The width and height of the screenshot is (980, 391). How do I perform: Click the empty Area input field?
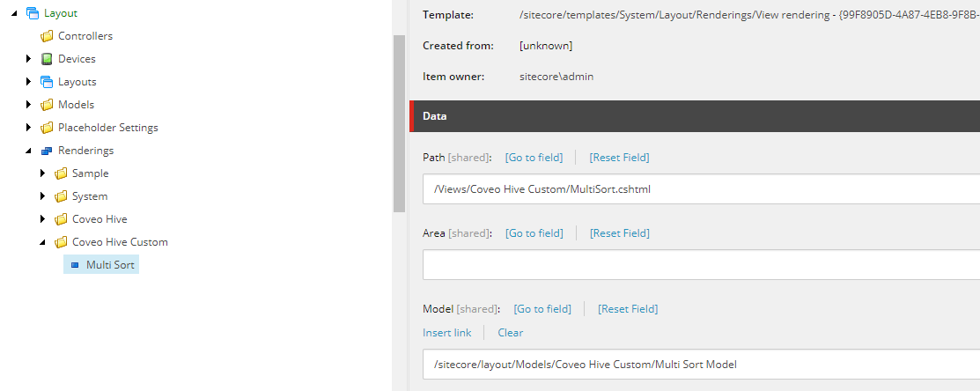[x=701, y=264]
